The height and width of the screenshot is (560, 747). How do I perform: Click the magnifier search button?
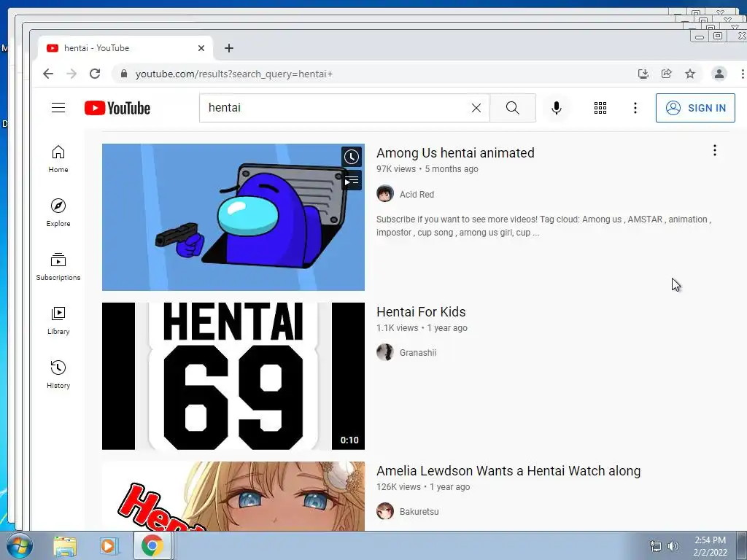pos(513,108)
